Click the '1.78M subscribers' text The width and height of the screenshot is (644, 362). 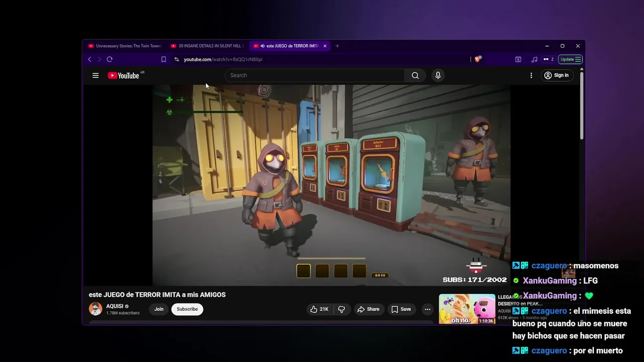pos(123,313)
